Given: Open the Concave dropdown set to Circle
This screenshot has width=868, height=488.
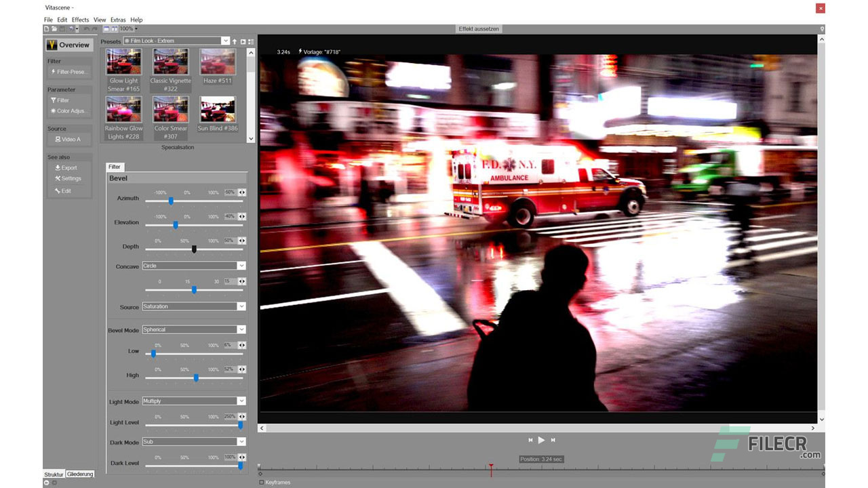Looking at the screenshot, I should [194, 266].
